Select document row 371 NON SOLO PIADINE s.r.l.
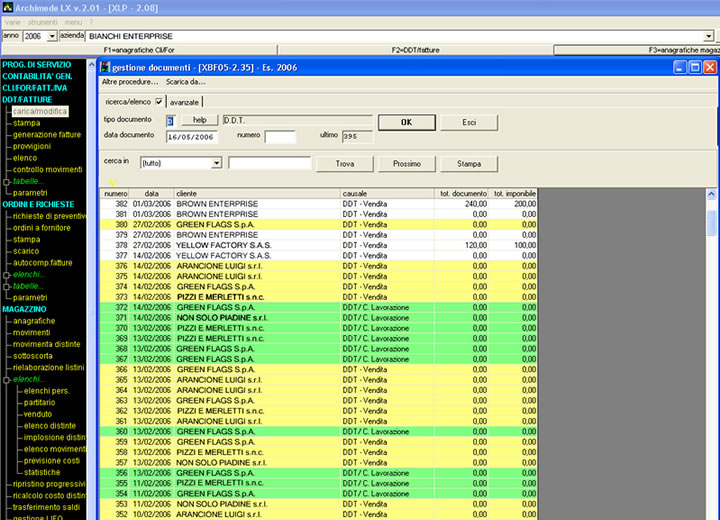Viewport: 720px width, 520px height. pyautogui.click(x=319, y=317)
